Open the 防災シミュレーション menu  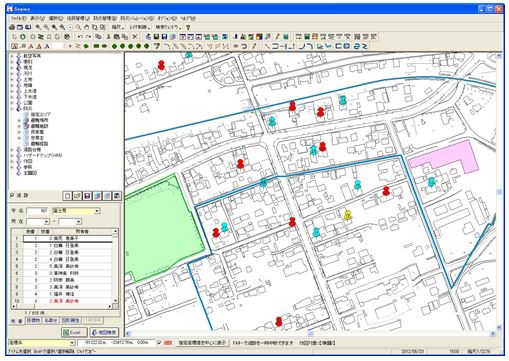click(x=137, y=18)
